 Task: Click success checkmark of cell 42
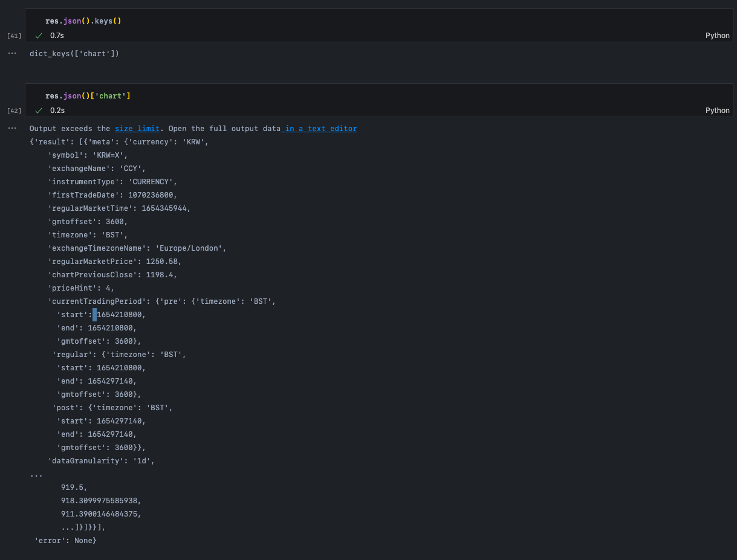coord(39,111)
